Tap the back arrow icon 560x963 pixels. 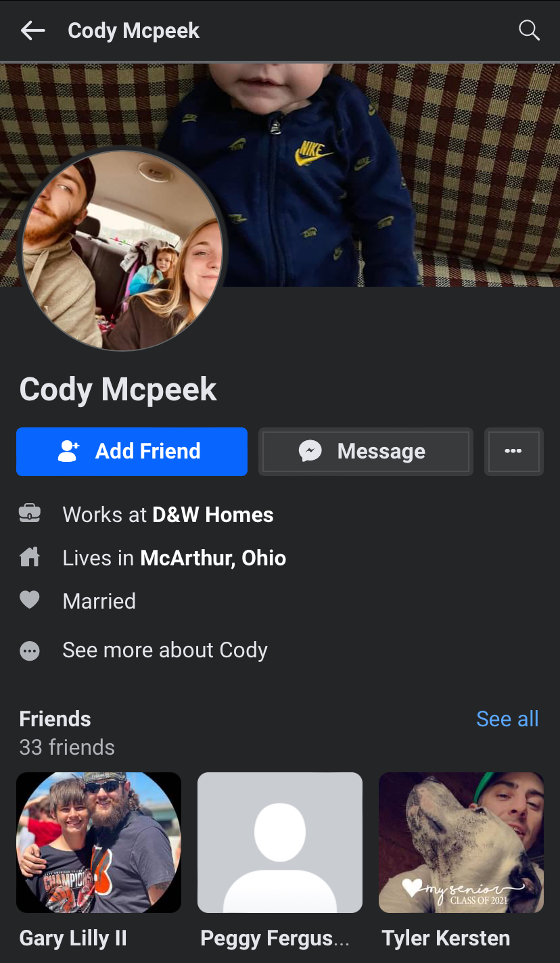[32, 30]
